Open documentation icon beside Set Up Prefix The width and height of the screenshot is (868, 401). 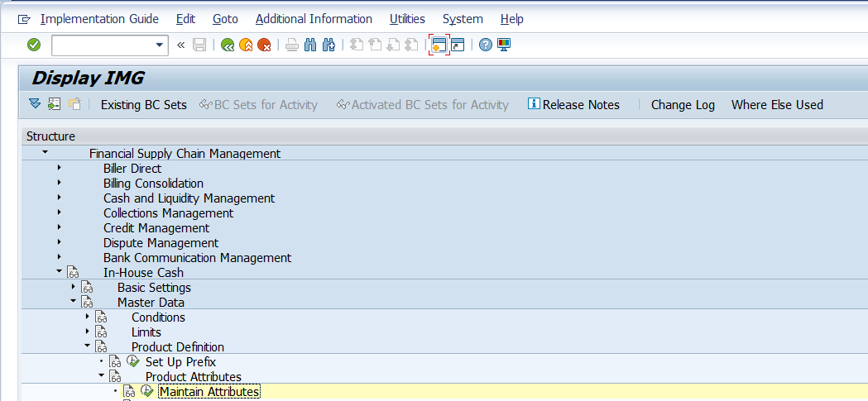click(x=115, y=362)
